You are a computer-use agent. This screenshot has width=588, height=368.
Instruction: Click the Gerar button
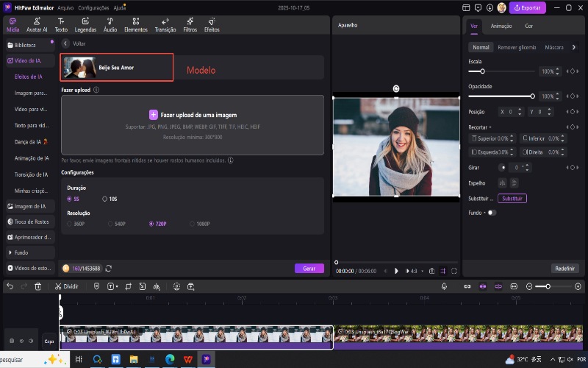point(309,269)
